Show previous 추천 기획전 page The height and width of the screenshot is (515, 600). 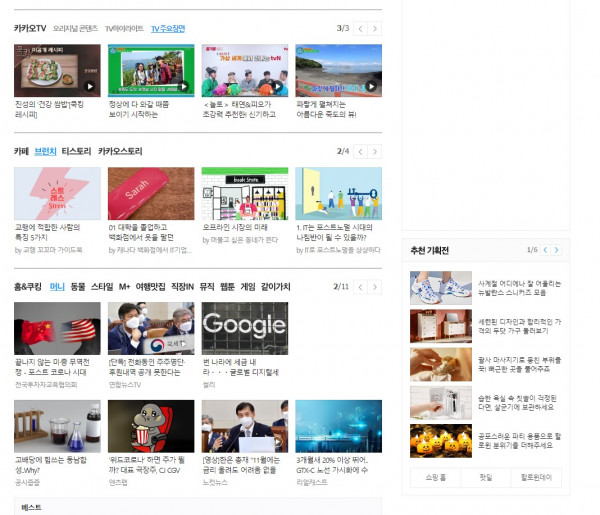coord(545,250)
